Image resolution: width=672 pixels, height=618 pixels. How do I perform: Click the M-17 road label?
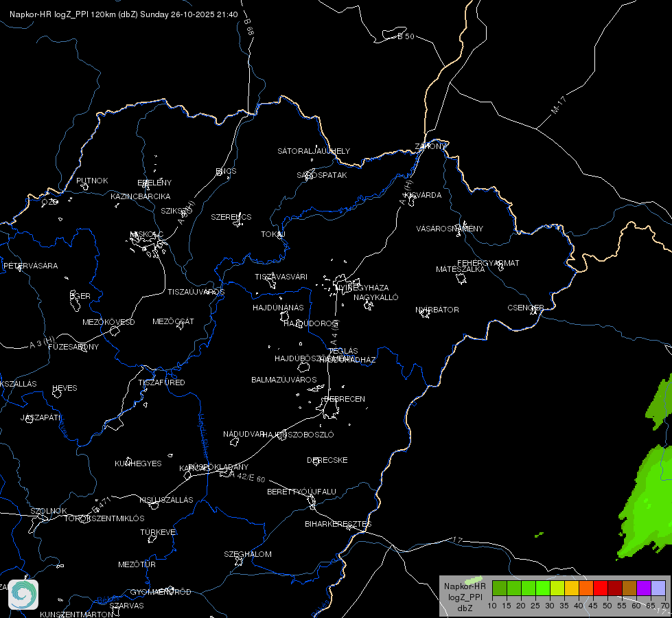pos(559,105)
